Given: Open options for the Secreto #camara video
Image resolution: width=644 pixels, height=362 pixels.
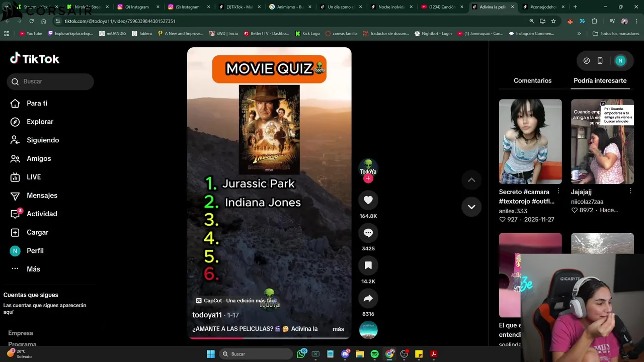Looking at the screenshot, I should (558, 192).
